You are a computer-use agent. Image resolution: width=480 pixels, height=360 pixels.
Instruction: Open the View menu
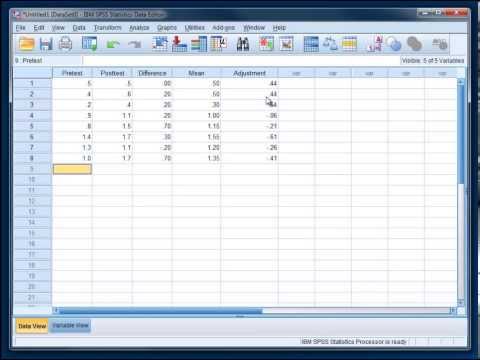pyautogui.click(x=58, y=28)
